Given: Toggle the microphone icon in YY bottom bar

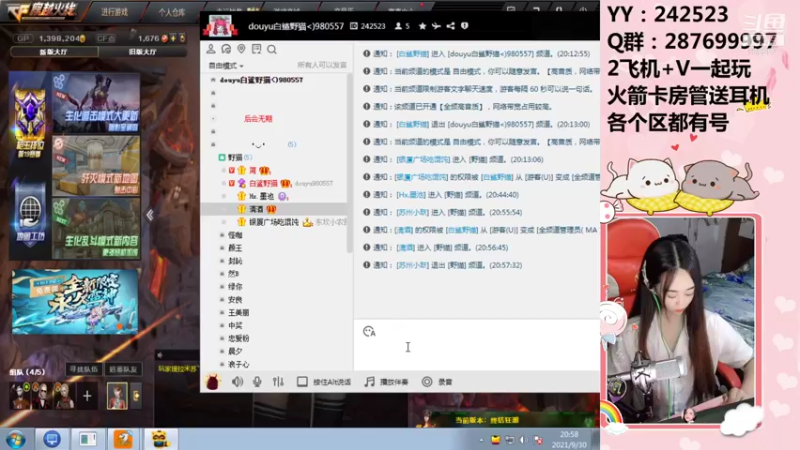Looking at the screenshot, I should (x=257, y=382).
